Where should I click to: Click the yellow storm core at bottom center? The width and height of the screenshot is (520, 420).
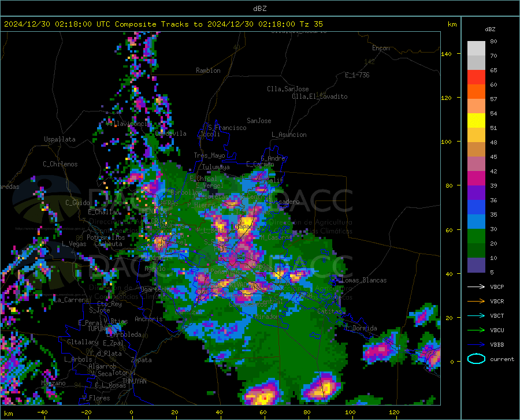(263, 396)
